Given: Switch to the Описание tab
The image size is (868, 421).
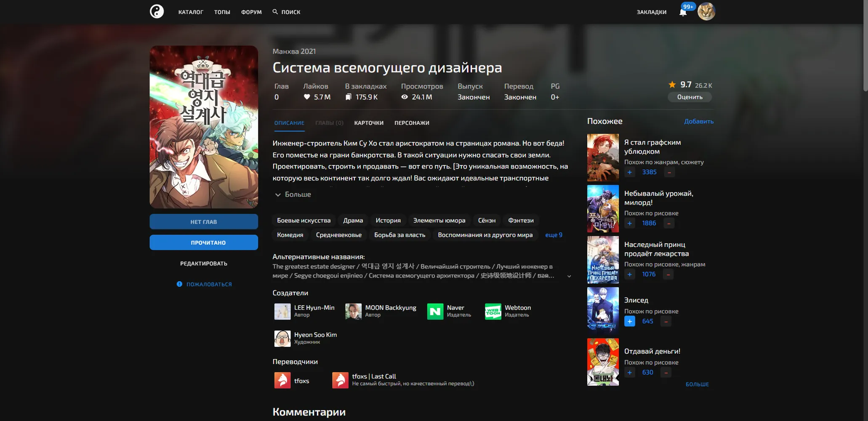Looking at the screenshot, I should point(289,123).
